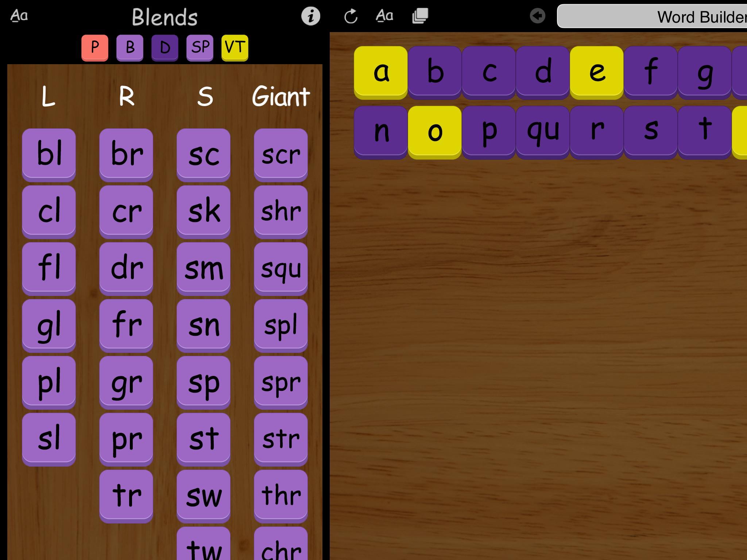This screenshot has height=560, width=747.
Task: Tap the 'bl' blend tile
Action: pyautogui.click(x=49, y=154)
